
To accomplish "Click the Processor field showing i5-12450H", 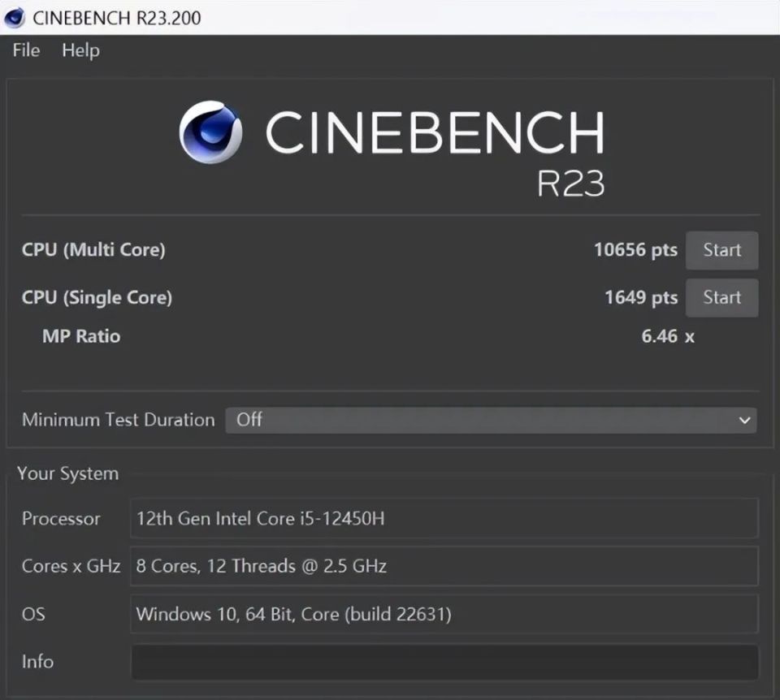I will tap(444, 519).
